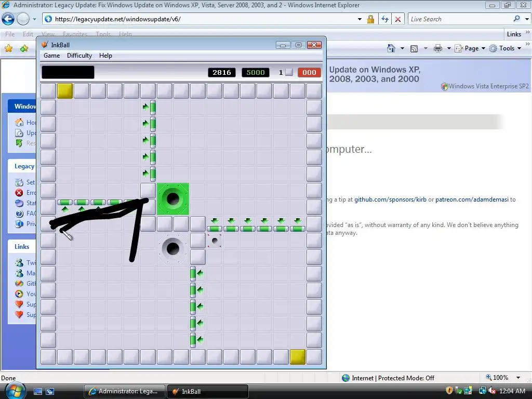Open InkBall's Game menu
Image resolution: width=532 pixels, height=399 pixels.
tap(51, 56)
